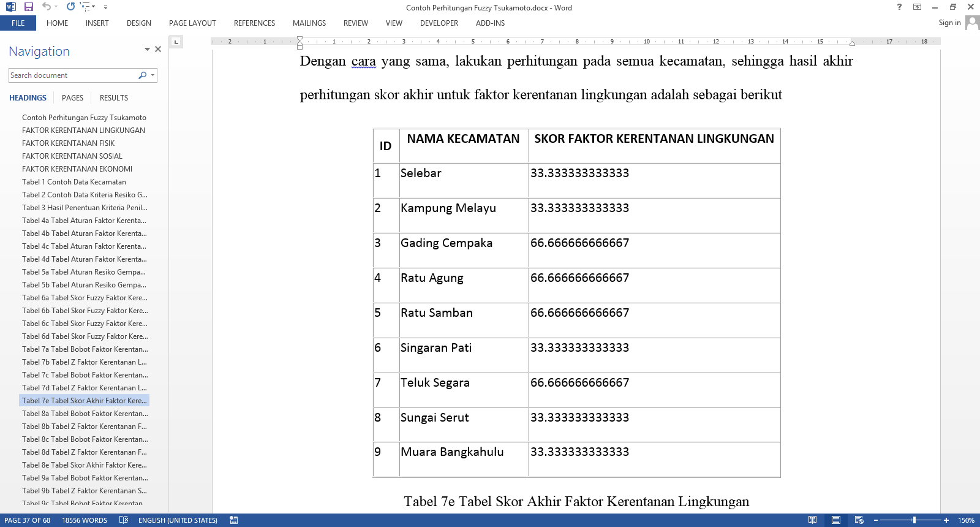Open Word Help question mark

click(x=899, y=7)
